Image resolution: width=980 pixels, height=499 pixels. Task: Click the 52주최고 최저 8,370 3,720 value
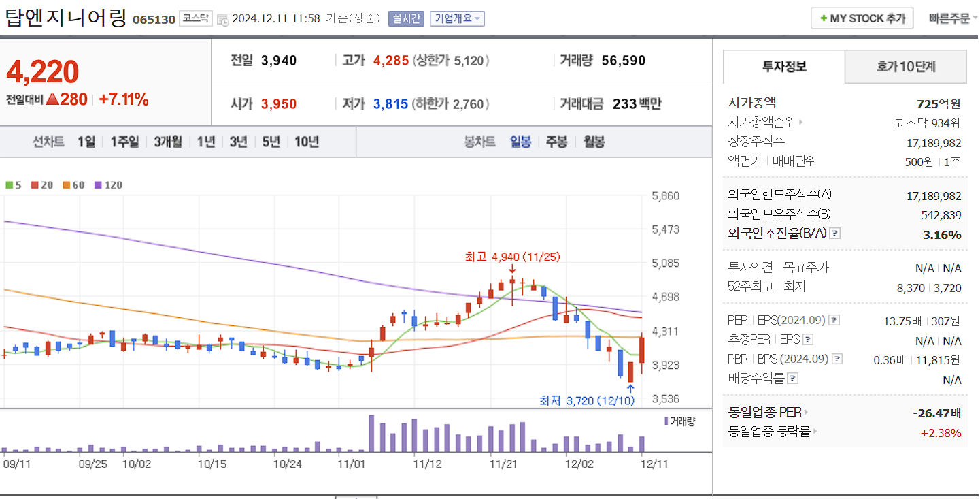pyautogui.click(x=930, y=288)
